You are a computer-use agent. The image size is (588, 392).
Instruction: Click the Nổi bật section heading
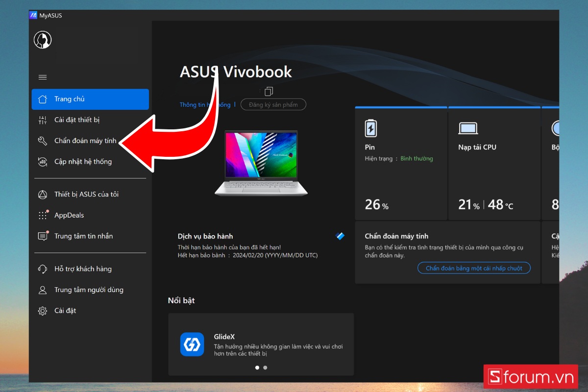click(181, 300)
